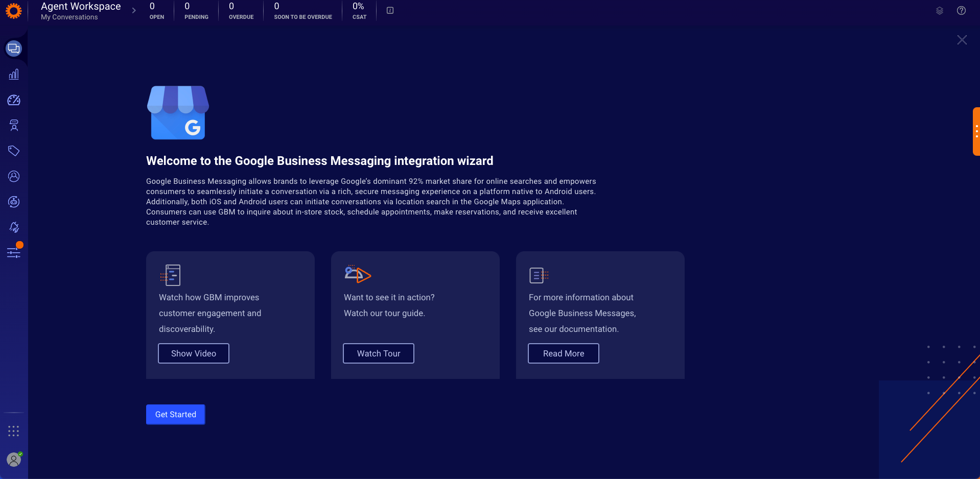Open the sliders settings icon with orange badge
This screenshot has height=479, width=980.
pyautogui.click(x=14, y=252)
